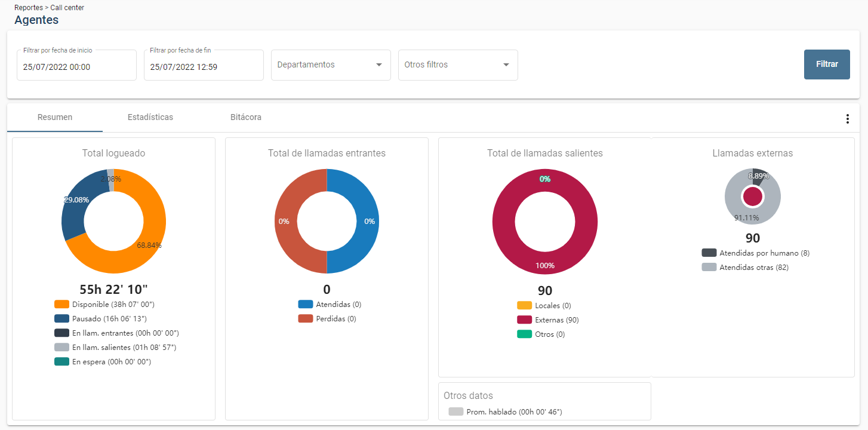Click the start date filter field
Viewport: 868px width, 430px height.
tap(76, 67)
